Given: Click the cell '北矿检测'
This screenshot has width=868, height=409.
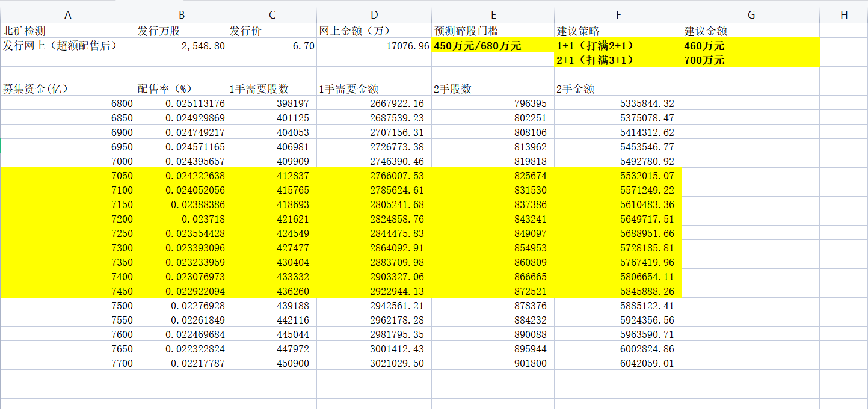Looking at the screenshot, I should (x=67, y=31).
